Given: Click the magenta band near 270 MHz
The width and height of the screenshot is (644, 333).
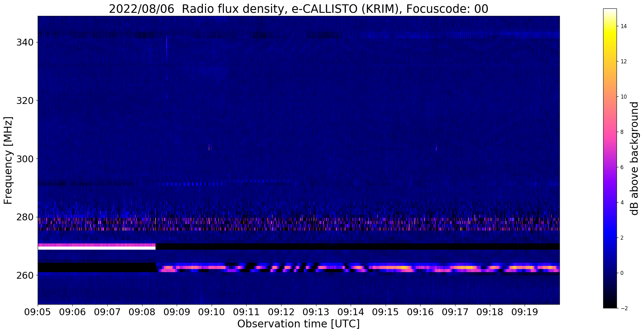Looking at the screenshot, I should (97, 245).
